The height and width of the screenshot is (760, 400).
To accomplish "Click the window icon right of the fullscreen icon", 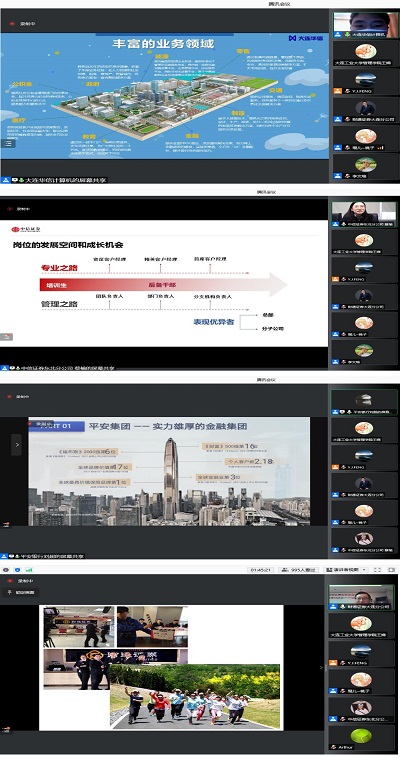I will pos(391,570).
